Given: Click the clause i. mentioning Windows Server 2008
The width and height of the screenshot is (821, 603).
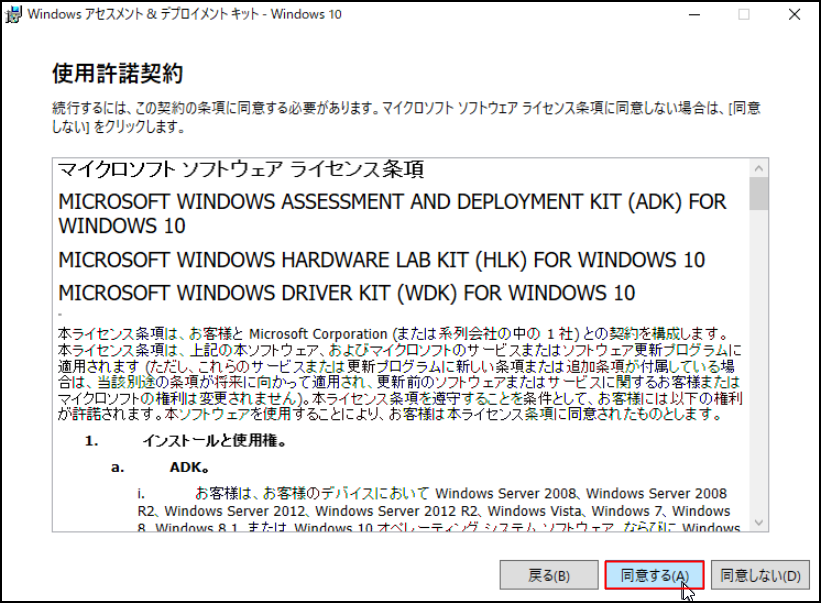Looking at the screenshot, I should click(x=439, y=511).
